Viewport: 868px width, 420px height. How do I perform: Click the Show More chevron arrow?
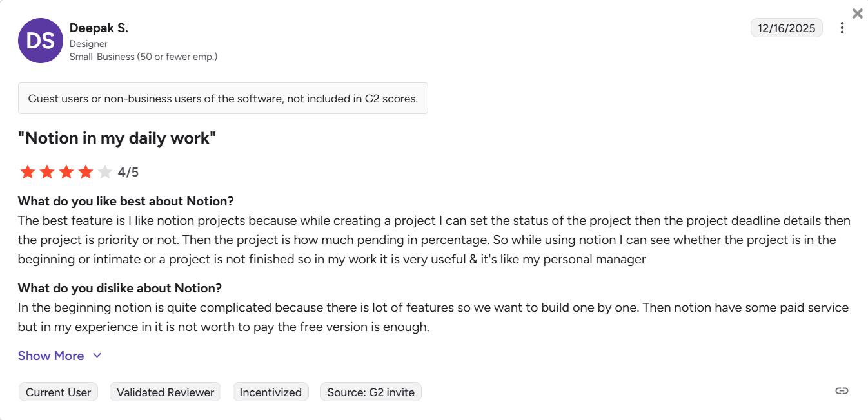[x=97, y=356]
